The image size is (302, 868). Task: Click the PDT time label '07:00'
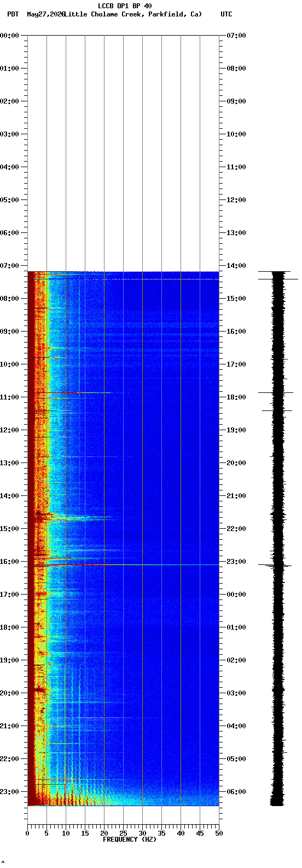[9, 266]
